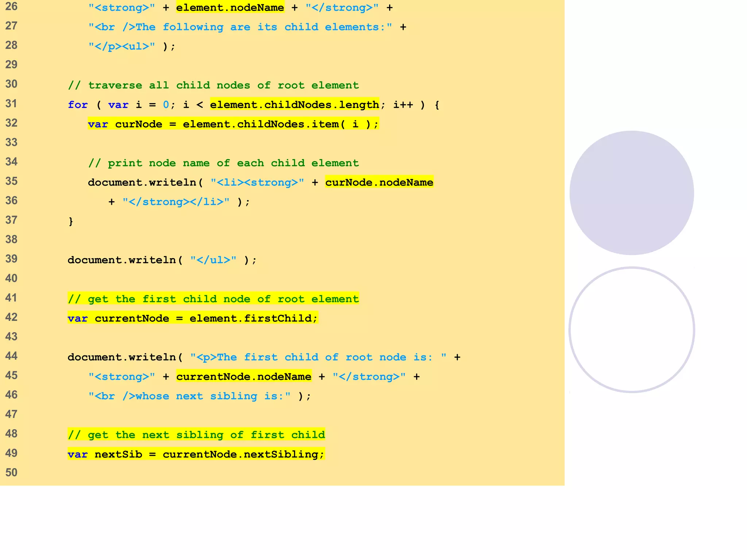
Task: Click line number 50
Action: click(x=11, y=472)
